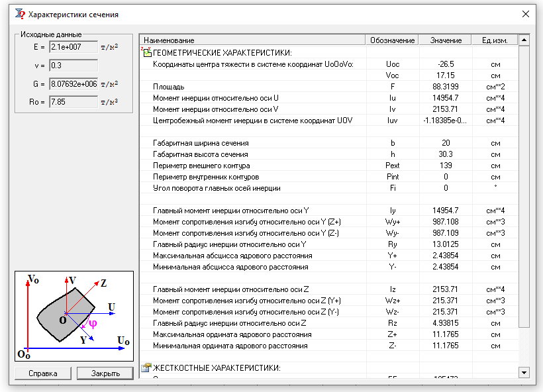Click the perimeter value 139
The width and height of the screenshot is (543, 392).
pos(446,166)
